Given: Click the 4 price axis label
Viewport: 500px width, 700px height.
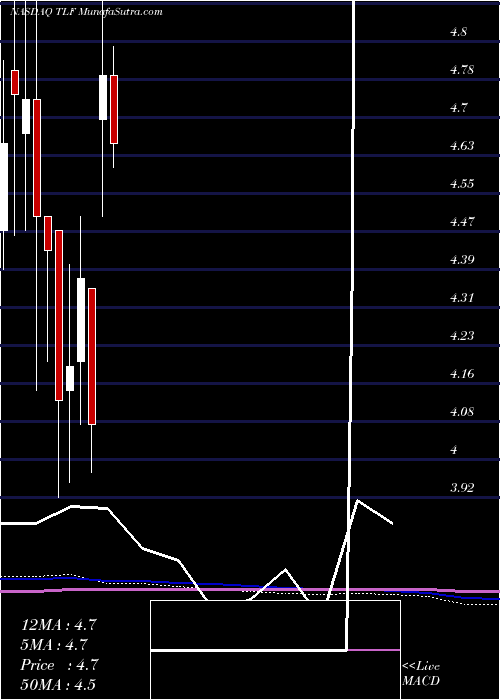Looking at the screenshot, I should [454, 450].
